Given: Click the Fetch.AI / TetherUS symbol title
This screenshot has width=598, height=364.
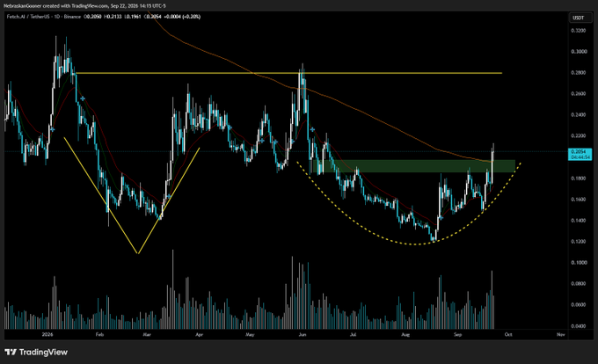Looking at the screenshot, I should point(28,17).
